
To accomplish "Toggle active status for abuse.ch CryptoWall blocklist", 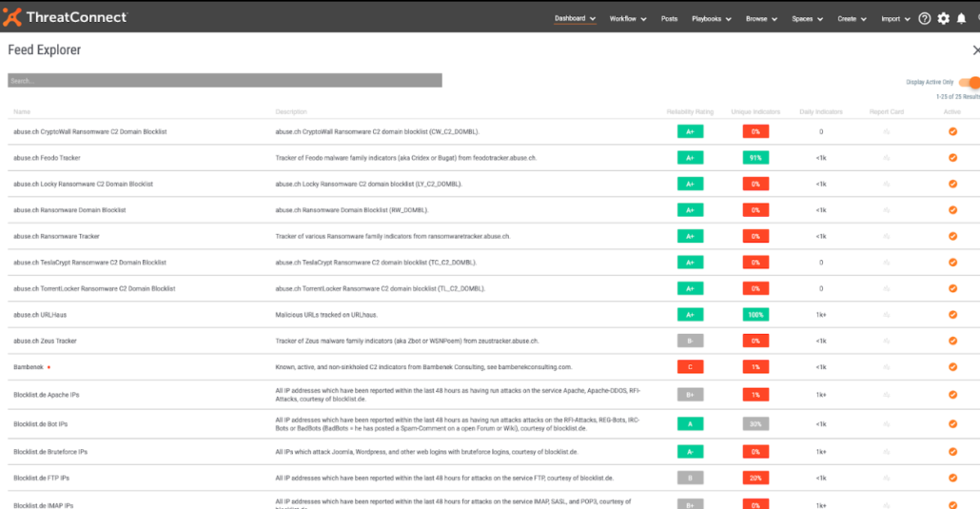I will coord(952,132).
